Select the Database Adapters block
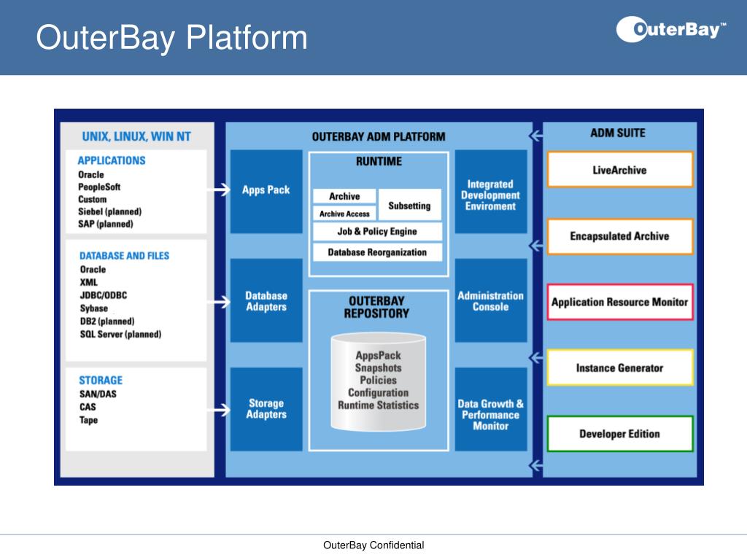 [266, 300]
